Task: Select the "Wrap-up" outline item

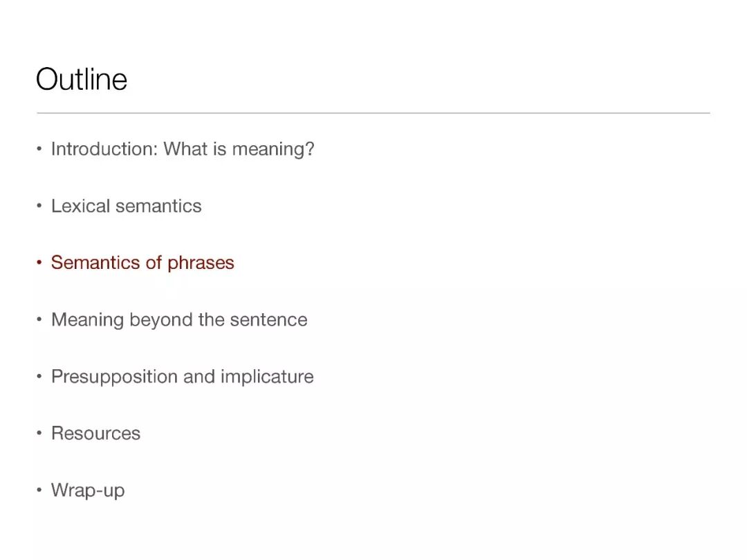Action: [x=88, y=491]
